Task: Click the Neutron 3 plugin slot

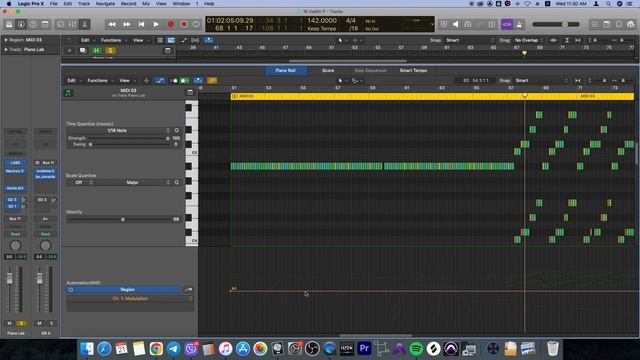Action: (15, 171)
